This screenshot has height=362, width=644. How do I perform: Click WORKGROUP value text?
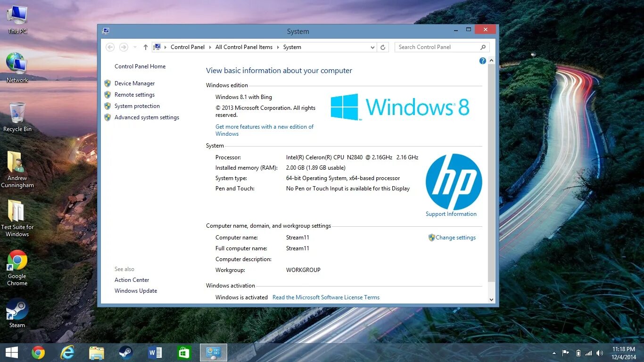(x=303, y=270)
